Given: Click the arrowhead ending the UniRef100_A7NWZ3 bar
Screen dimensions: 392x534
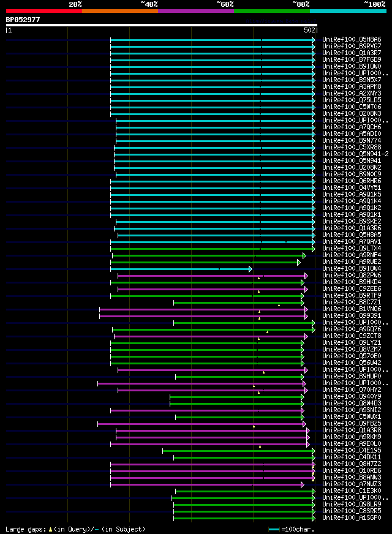Looking at the screenshot, I should 303,484.
